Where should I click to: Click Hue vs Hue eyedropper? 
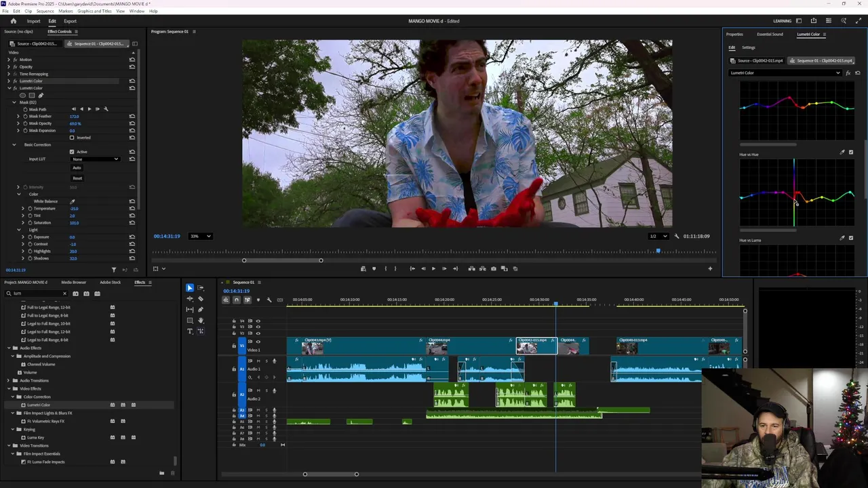[842, 152]
